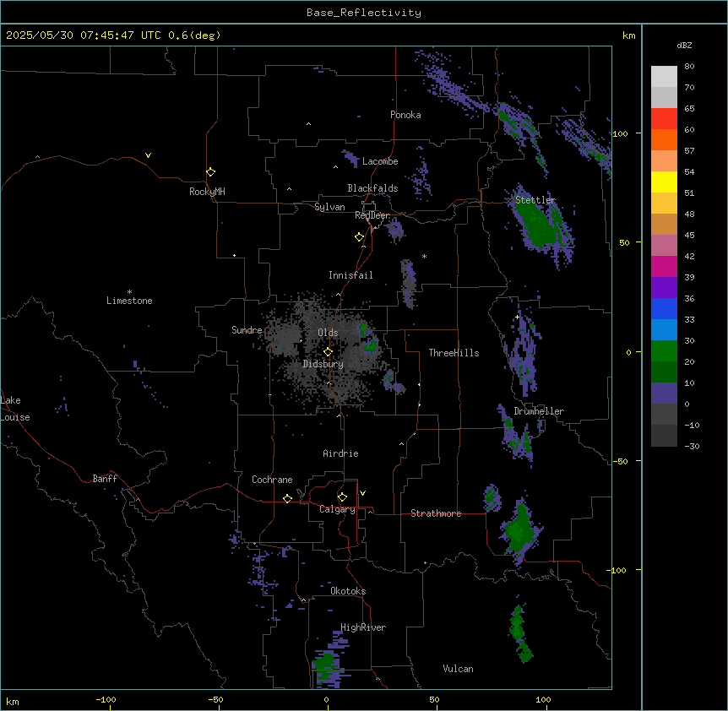Click the Banff label
Image resolution: width=728 pixels, height=711 pixels.
tap(105, 479)
